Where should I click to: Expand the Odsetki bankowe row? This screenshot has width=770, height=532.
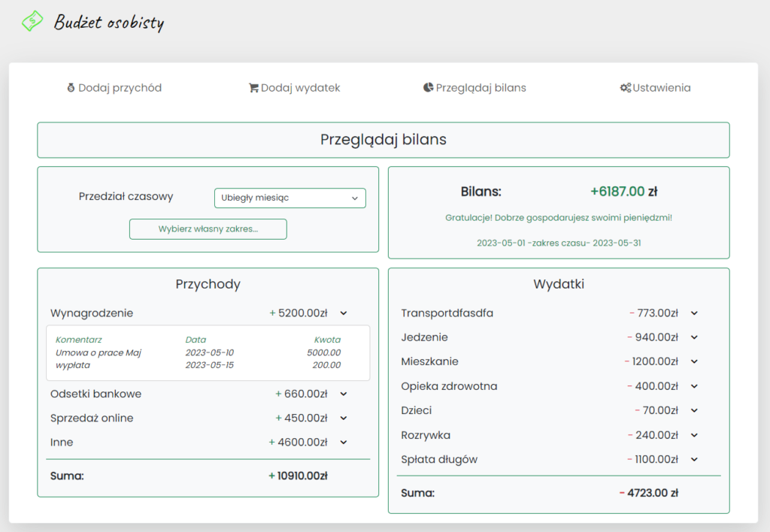(x=344, y=394)
